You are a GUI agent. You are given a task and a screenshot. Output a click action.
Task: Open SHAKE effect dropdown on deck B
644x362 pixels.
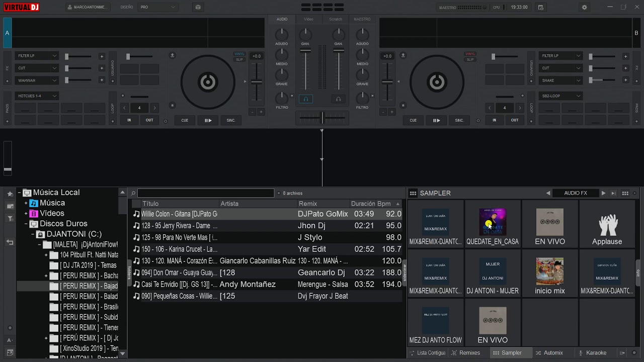pos(560,80)
